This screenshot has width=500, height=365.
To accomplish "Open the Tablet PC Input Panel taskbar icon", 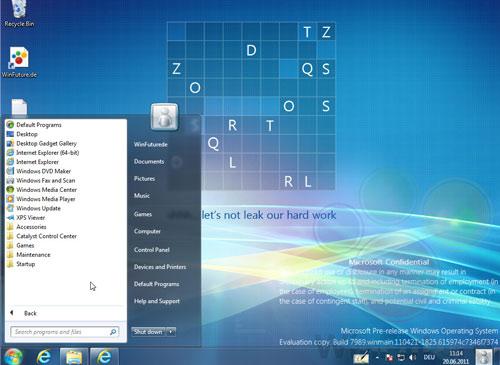I will point(361,358).
